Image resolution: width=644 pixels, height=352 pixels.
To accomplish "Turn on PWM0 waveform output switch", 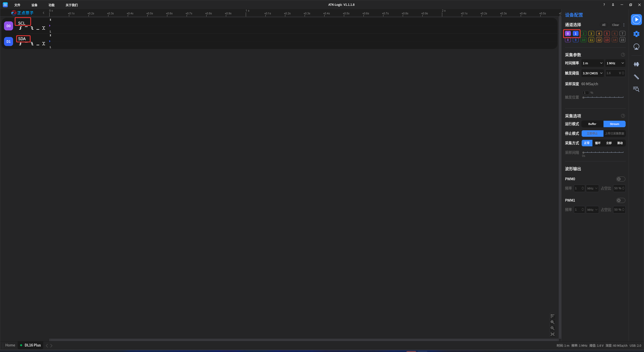I will [621, 179].
